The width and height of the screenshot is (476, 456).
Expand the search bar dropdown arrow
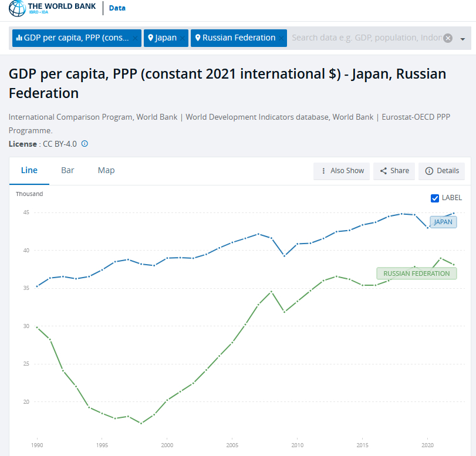[463, 39]
